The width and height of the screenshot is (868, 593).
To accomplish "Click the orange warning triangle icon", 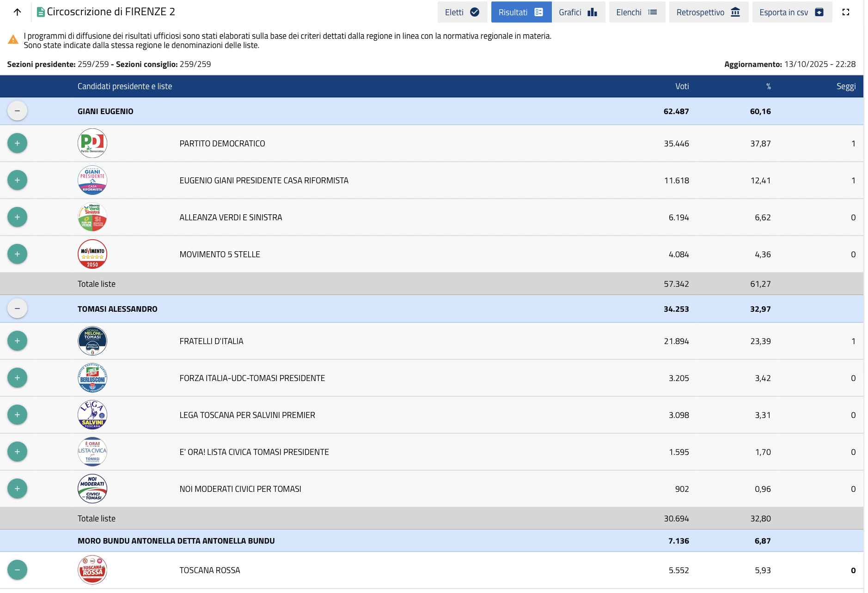I will tap(13, 40).
